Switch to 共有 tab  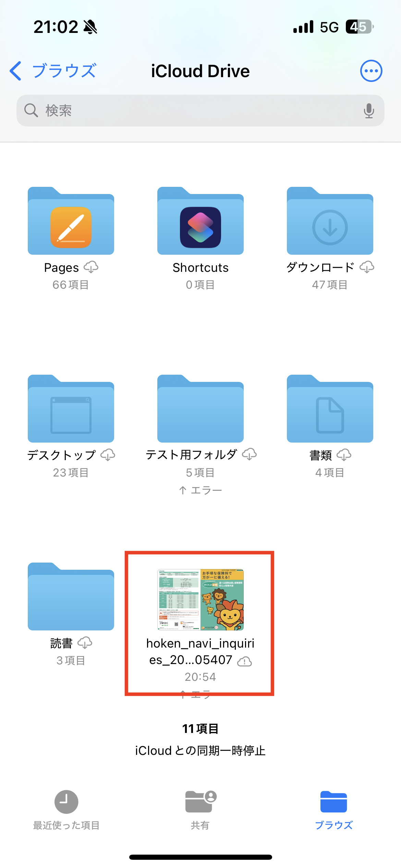click(200, 810)
